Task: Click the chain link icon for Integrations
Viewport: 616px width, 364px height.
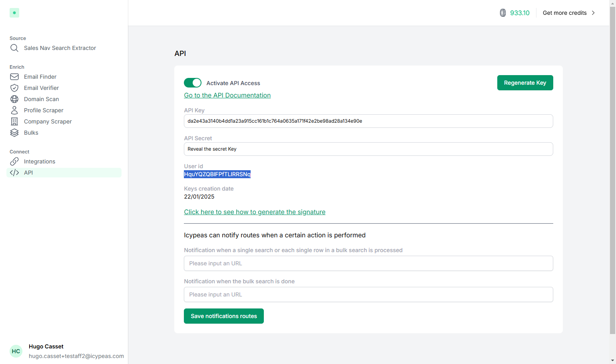Action: coord(14,161)
